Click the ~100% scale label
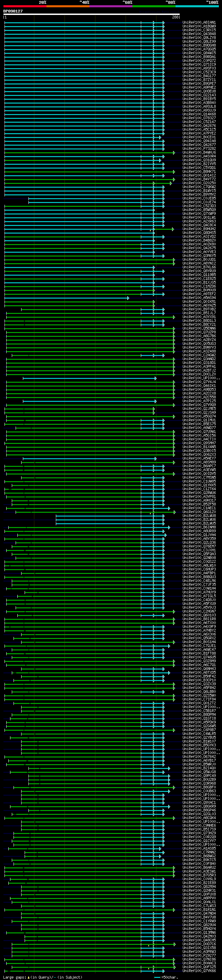Image resolution: width=222 pixels, height=980 pixels. [x=212, y=3]
